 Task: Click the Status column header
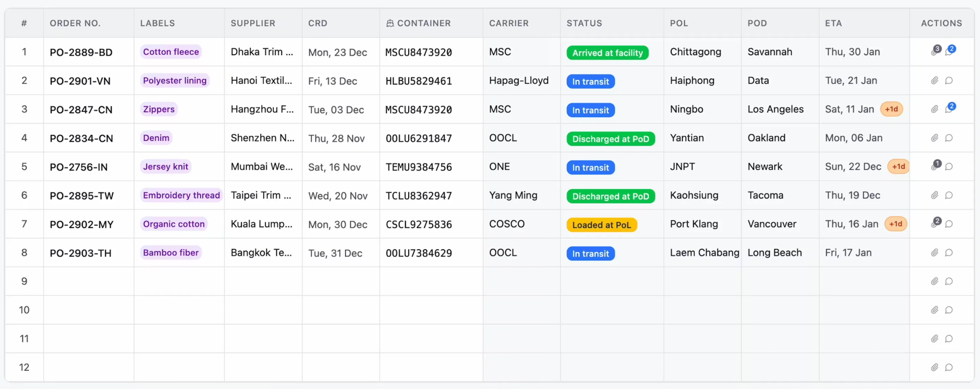pos(584,23)
